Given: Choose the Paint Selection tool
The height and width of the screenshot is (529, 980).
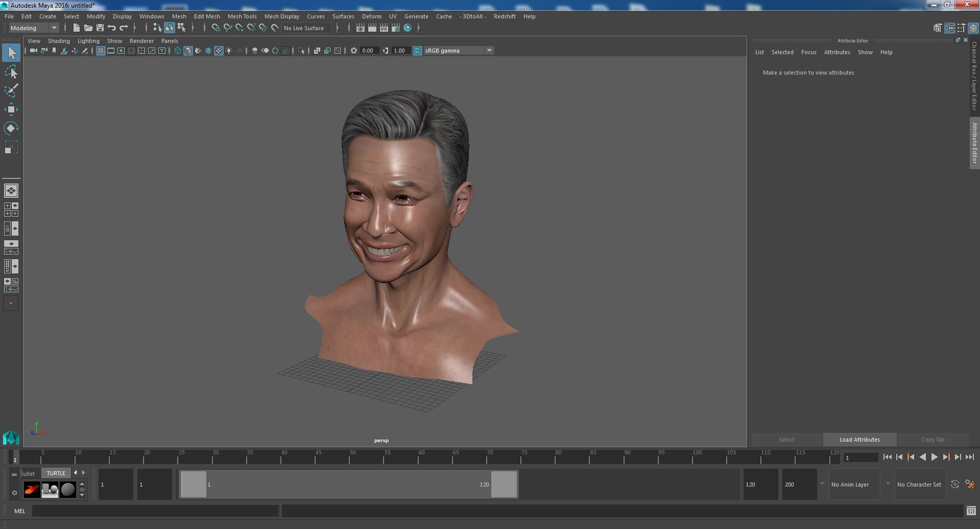Looking at the screenshot, I should 11,90.
